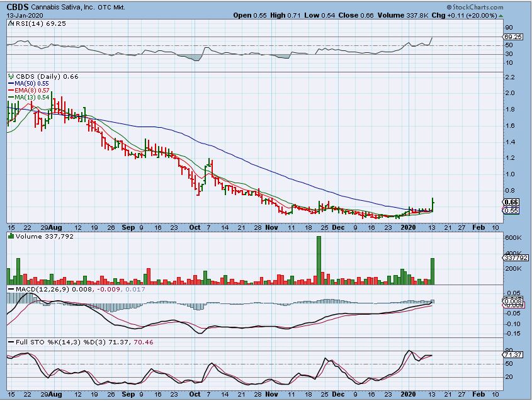
Task: Click the tall green volume bar for 13 January
Action: coord(433,271)
